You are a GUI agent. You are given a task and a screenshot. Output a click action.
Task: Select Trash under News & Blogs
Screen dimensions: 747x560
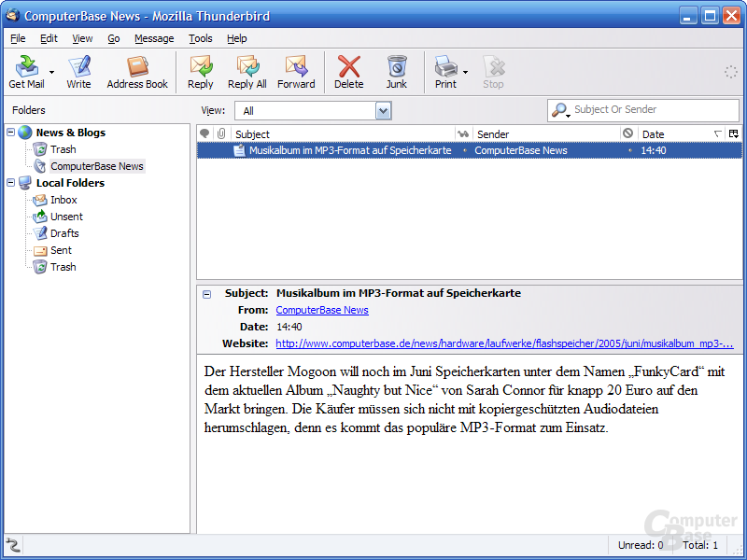(x=63, y=149)
